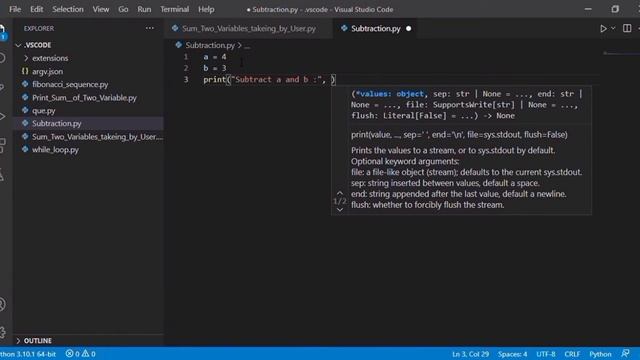The width and height of the screenshot is (640, 360).
Task: Expand the OUTLINE section
Action: (x=18, y=340)
